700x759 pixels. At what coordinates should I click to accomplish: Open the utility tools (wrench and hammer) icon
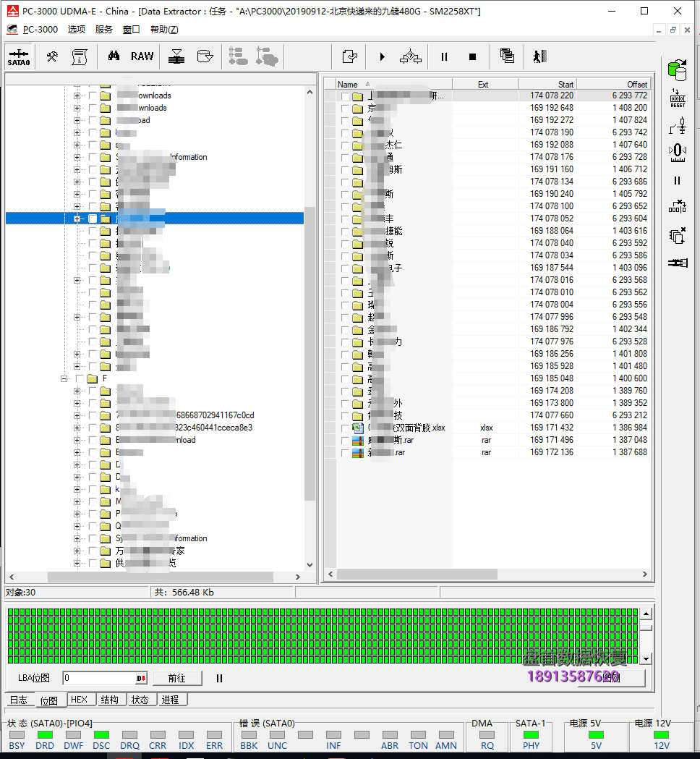point(52,56)
